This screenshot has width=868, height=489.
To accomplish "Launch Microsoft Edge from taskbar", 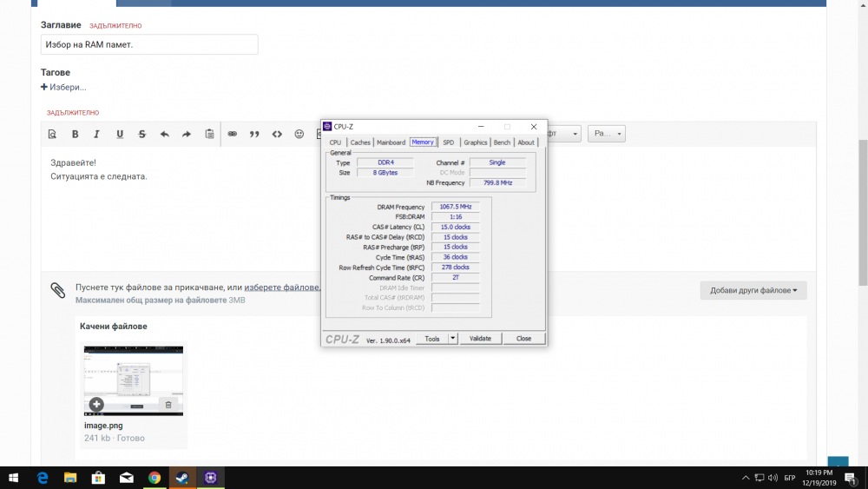I will pyautogui.click(x=43, y=478).
